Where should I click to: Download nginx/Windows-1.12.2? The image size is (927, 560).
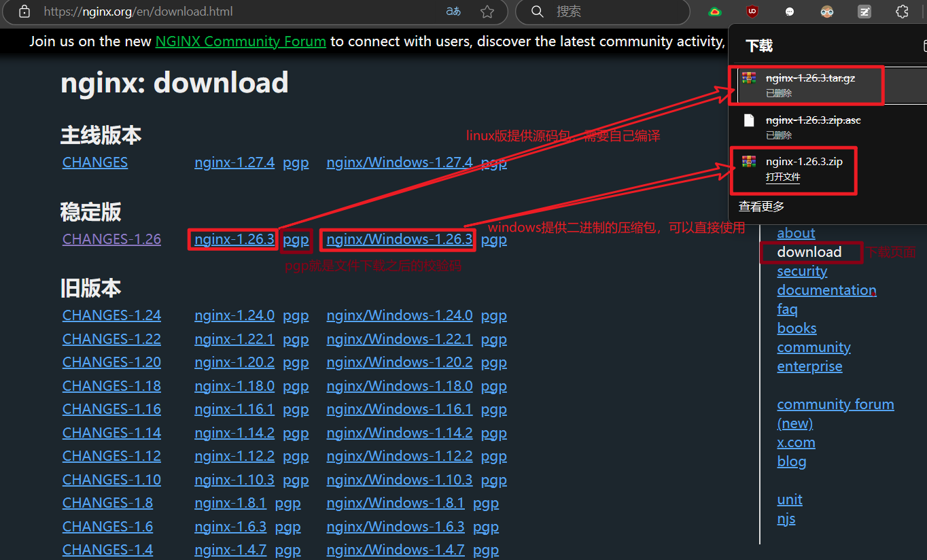399,456
